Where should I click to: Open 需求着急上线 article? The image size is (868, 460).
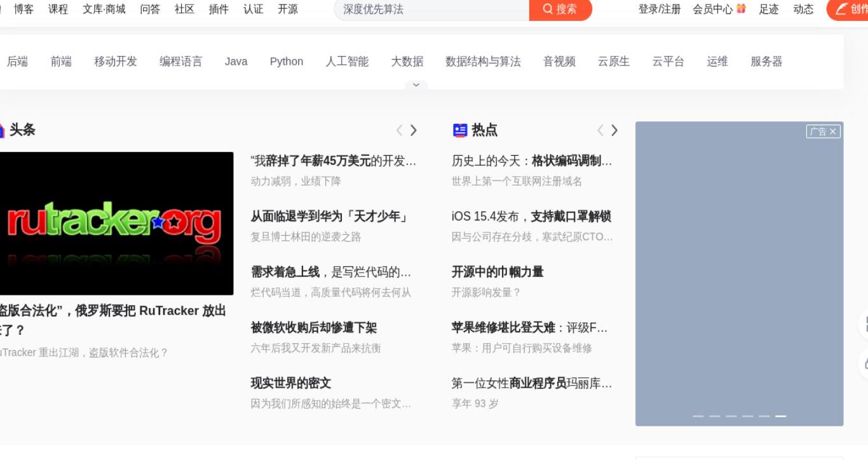click(x=331, y=272)
